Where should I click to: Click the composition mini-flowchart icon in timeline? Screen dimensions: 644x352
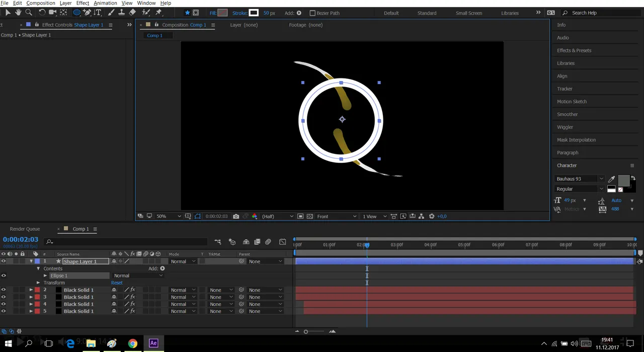218,242
